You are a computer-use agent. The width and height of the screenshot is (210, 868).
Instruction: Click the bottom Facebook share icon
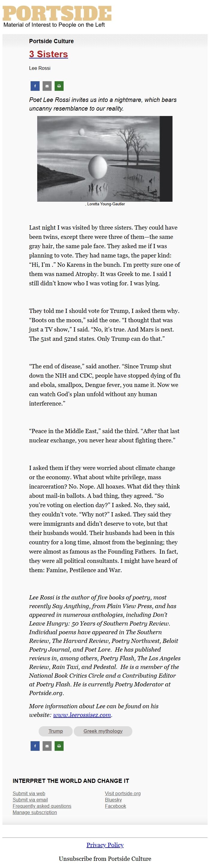point(35,746)
